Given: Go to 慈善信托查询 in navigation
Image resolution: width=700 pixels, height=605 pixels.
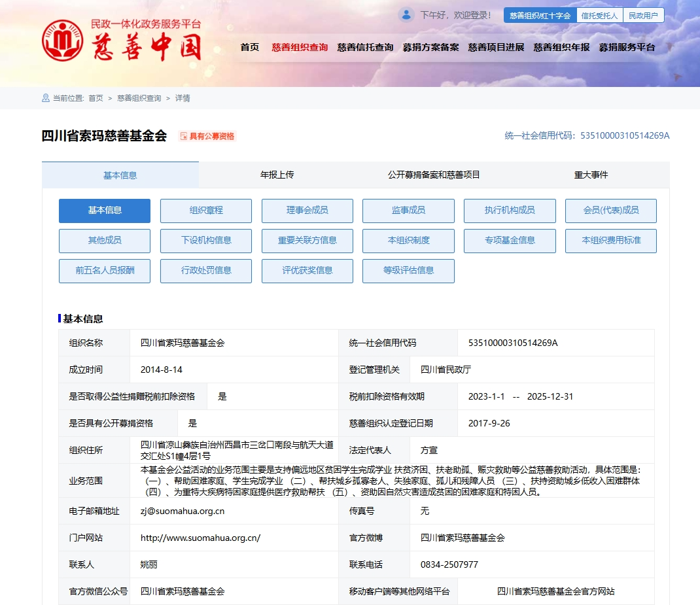Looking at the screenshot, I should [x=365, y=47].
